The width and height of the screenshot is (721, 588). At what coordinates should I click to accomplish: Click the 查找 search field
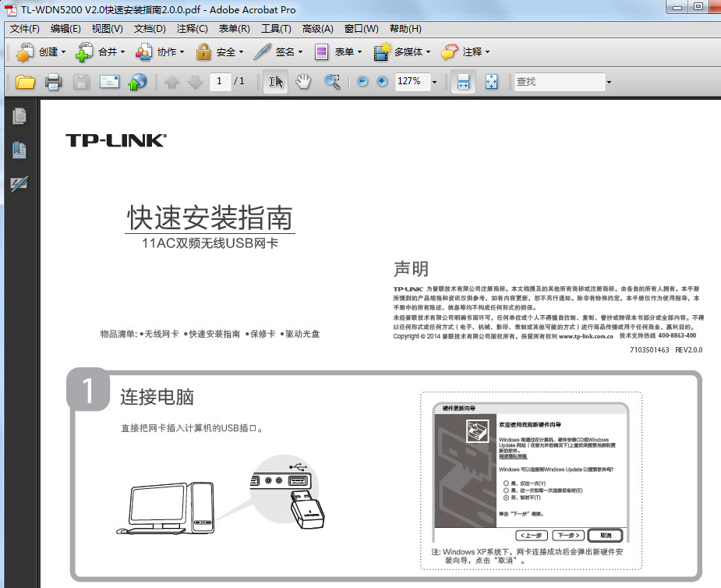(x=560, y=82)
